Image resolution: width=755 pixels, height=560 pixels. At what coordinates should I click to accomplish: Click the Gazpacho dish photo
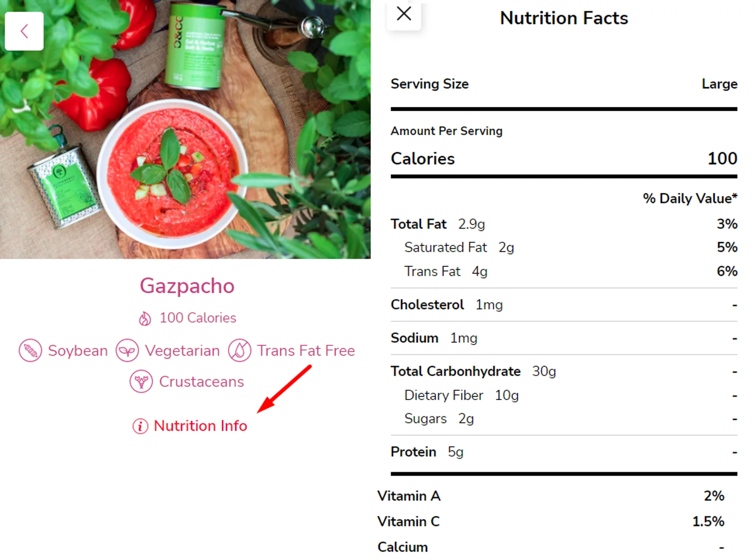pos(185,129)
